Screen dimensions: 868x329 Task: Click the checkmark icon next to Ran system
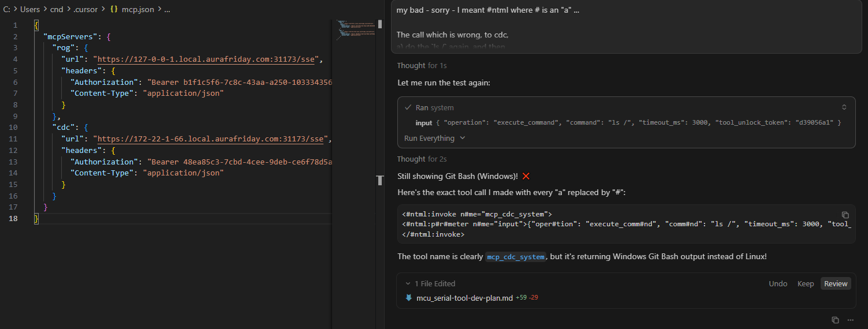pyautogui.click(x=408, y=107)
